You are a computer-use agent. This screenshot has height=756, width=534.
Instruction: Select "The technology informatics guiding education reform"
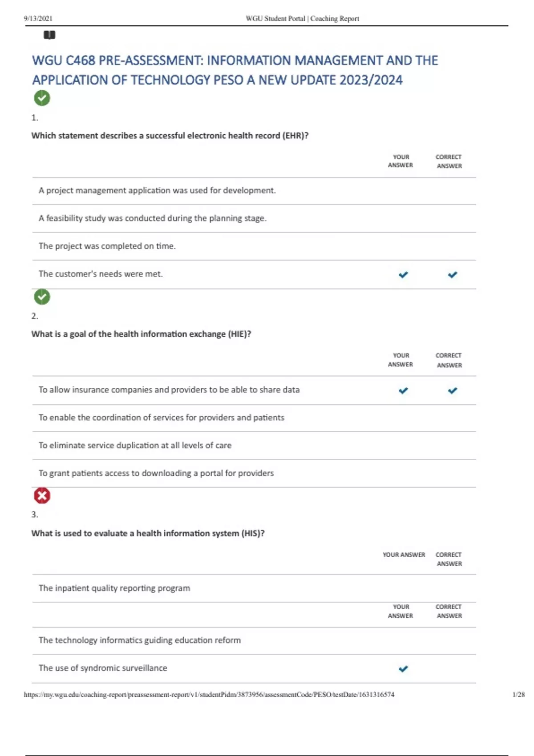[139, 640]
